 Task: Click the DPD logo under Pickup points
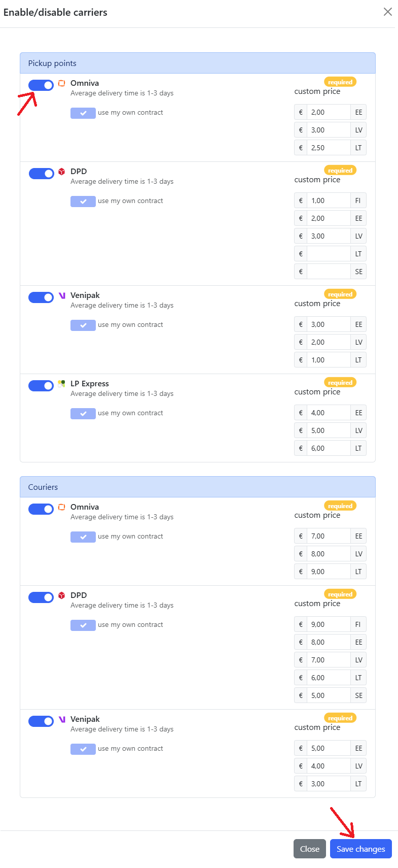click(x=62, y=172)
